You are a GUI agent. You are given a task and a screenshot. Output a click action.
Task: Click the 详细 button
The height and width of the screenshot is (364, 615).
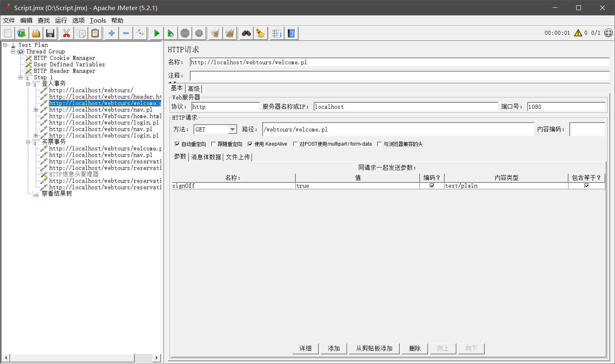coord(305,348)
